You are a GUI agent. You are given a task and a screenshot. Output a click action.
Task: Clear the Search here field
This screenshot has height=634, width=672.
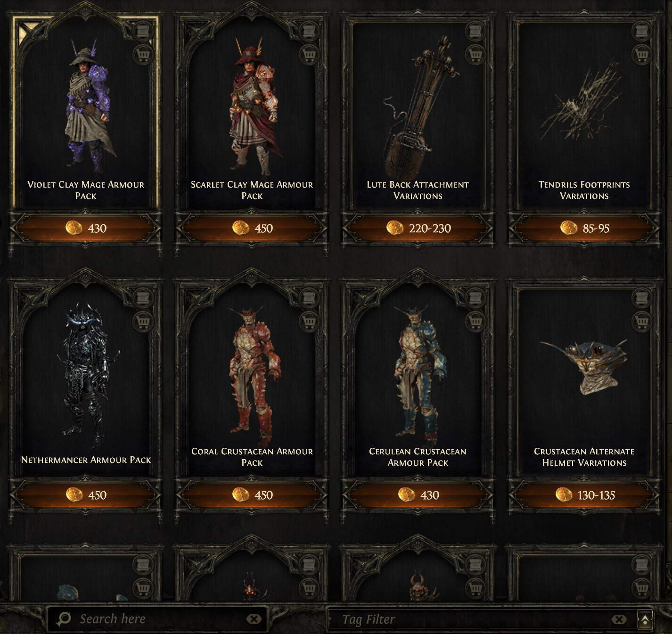coord(254,619)
